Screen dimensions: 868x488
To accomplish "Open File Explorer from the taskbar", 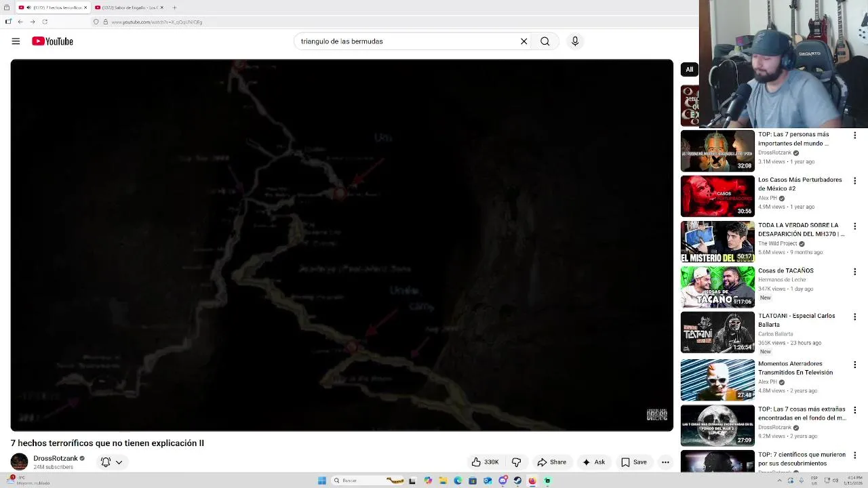I will click(443, 481).
